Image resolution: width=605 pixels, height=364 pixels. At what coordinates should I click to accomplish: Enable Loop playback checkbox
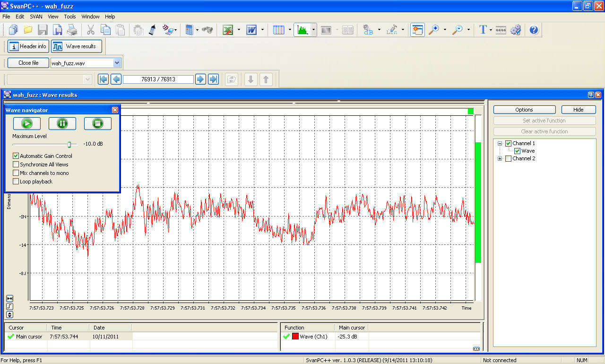(x=16, y=182)
